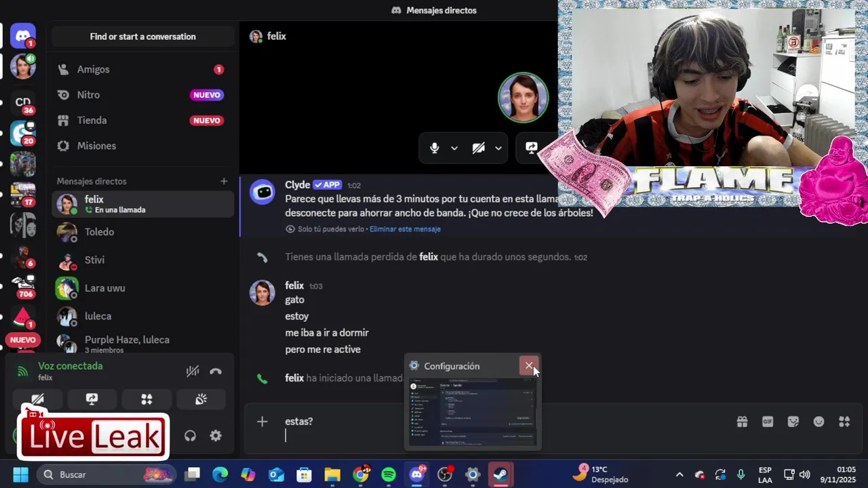Open felix's username in 1:03 message
Viewport: 868px width, 488px height.
[x=294, y=286]
